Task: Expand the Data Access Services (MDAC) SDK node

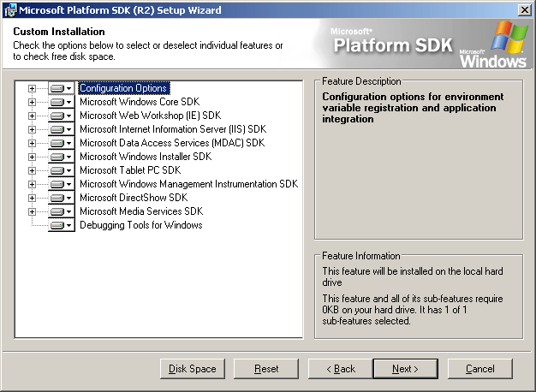Action: (32, 143)
